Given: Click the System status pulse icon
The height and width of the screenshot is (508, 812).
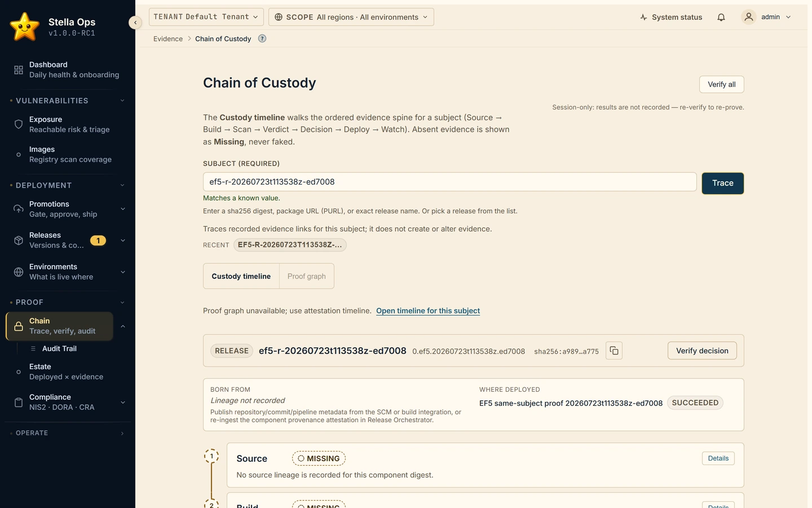Looking at the screenshot, I should [x=643, y=17].
